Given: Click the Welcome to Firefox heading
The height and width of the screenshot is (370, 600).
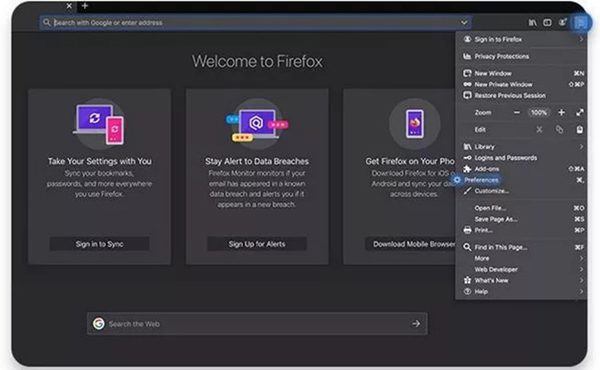Looking at the screenshot, I should click(x=257, y=62).
